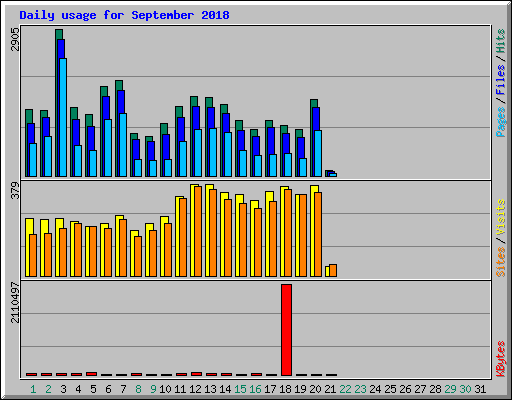Viewport: 512px width, 400px height.
Task: Click day label 18 on the axis
Action: click(285, 389)
